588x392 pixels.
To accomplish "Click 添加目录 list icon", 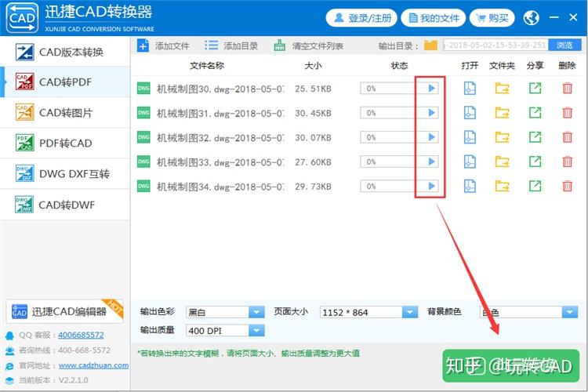I will pos(211,45).
